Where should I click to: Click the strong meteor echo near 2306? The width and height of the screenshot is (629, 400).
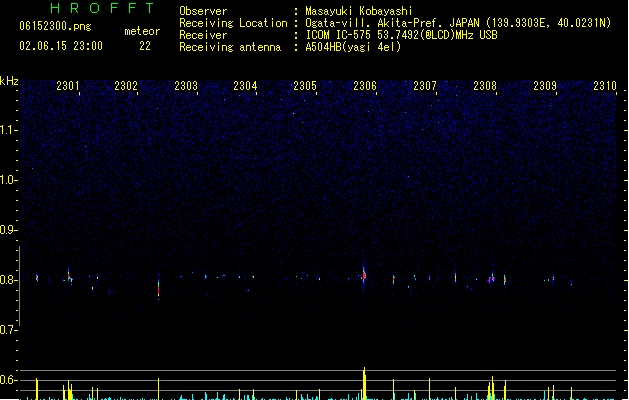(364, 276)
